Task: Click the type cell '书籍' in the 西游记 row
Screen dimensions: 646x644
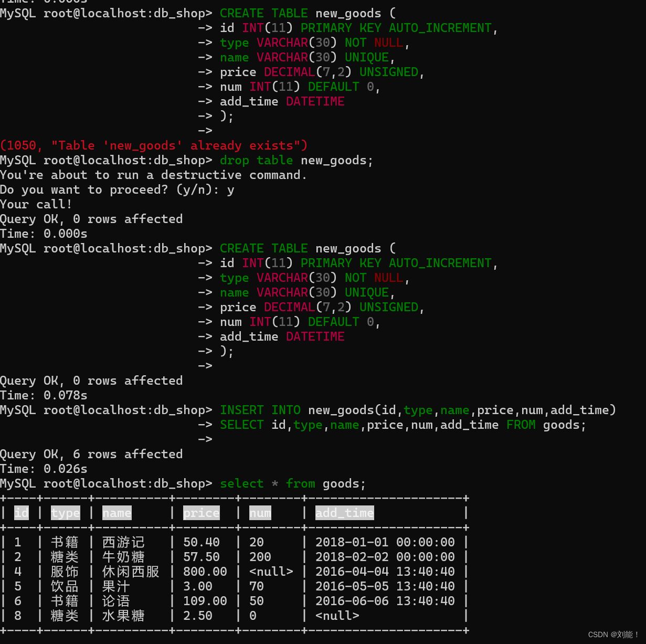Action: coord(65,542)
